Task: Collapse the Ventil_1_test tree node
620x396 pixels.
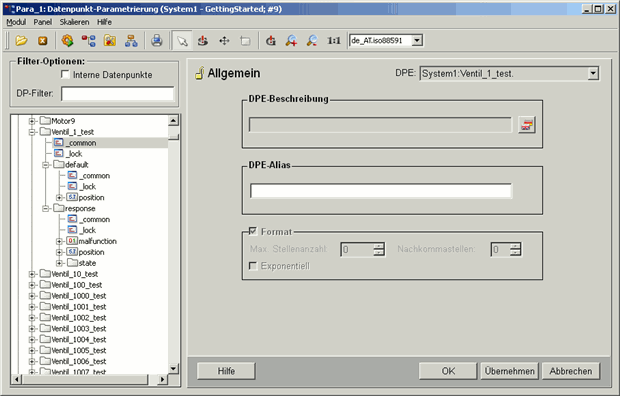Action: [32, 132]
